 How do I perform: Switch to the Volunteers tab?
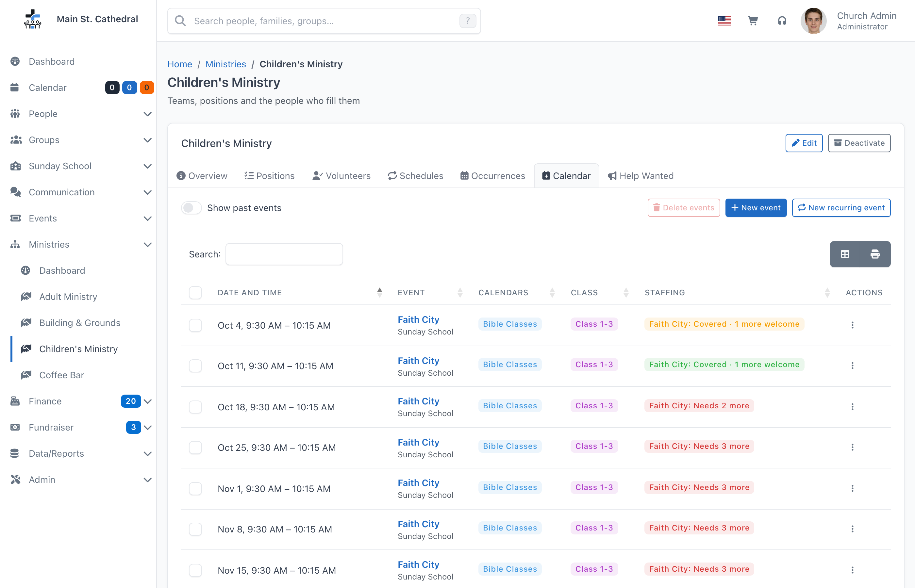tap(341, 176)
